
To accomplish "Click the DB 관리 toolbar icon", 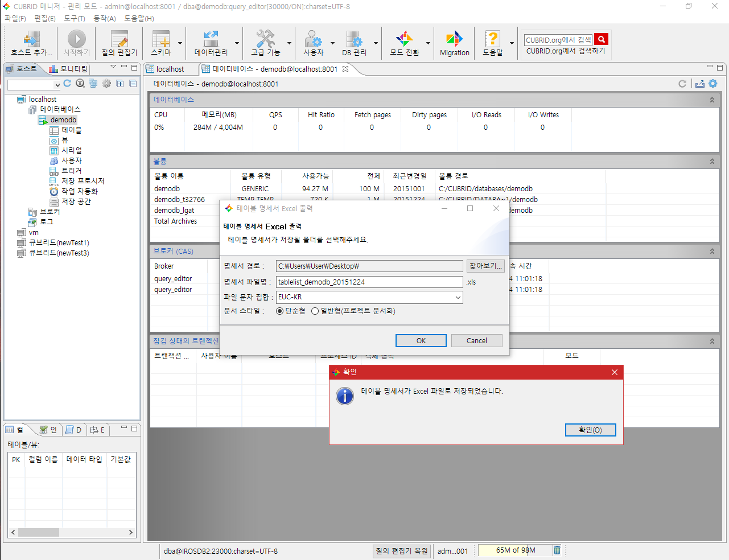I will click(354, 43).
